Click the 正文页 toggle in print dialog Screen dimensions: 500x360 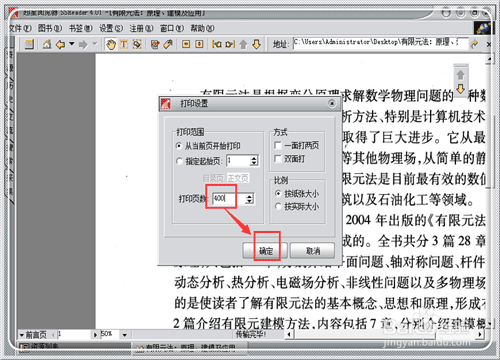click(238, 178)
